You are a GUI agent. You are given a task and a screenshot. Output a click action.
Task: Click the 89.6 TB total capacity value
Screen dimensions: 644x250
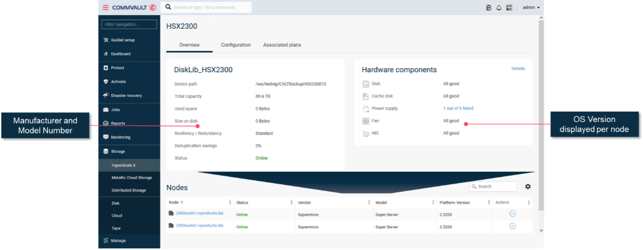coord(263,96)
